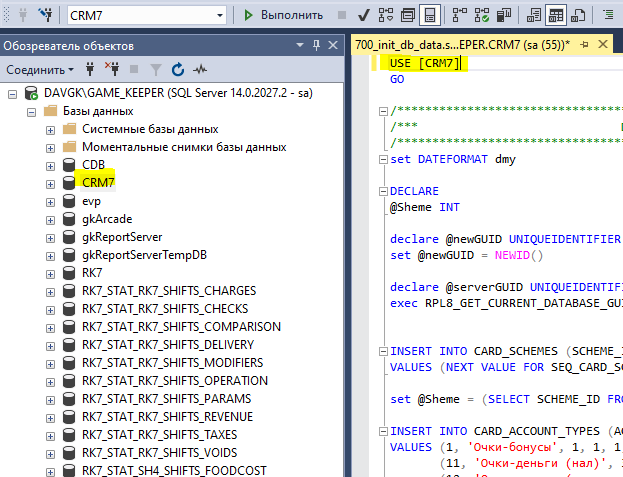Open the CRM7 available databases dropdown
623x477 pixels.
tap(220, 15)
